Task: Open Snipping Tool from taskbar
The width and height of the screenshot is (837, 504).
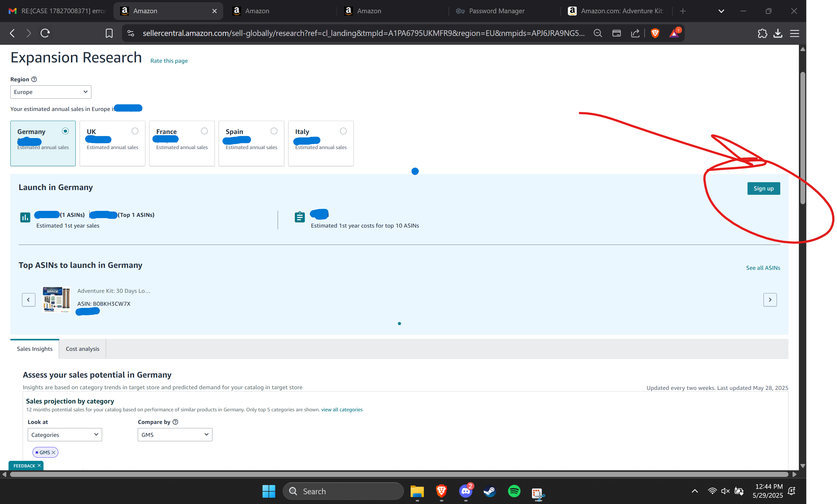Action: (x=538, y=493)
